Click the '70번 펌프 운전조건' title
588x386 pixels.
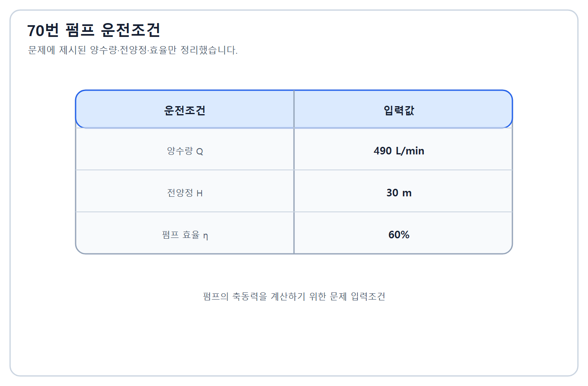[94, 30]
